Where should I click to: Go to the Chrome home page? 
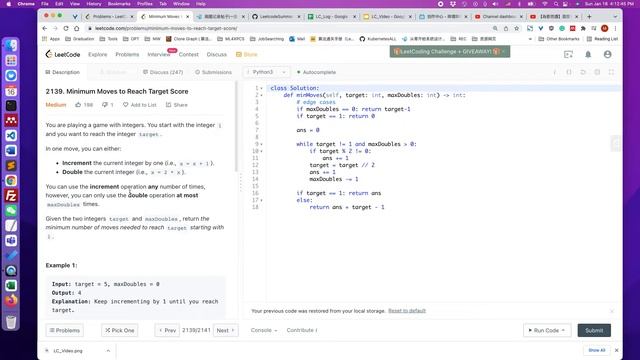(76, 28)
